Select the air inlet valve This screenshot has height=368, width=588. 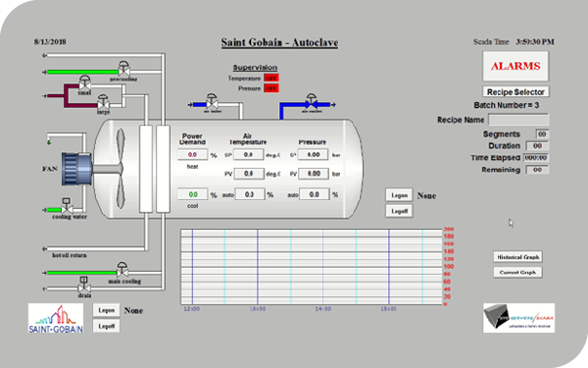pos(212,101)
